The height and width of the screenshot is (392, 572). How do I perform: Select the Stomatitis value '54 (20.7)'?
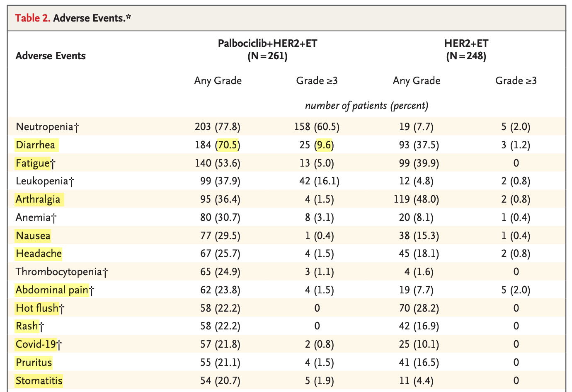220,381
